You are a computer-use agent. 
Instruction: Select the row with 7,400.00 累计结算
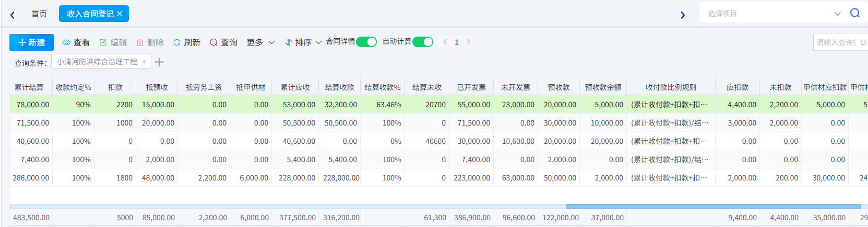(x=438, y=160)
